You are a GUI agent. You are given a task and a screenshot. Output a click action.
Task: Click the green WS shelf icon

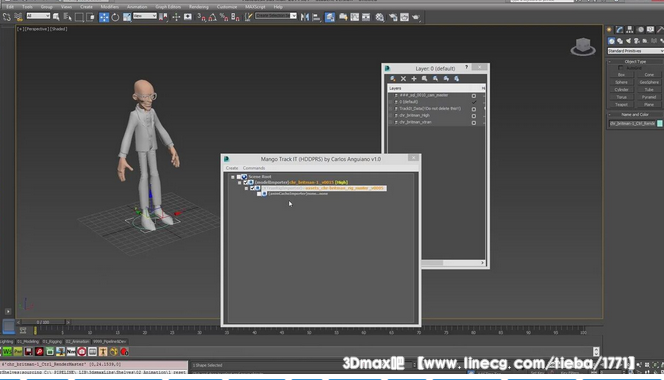(x=7, y=352)
